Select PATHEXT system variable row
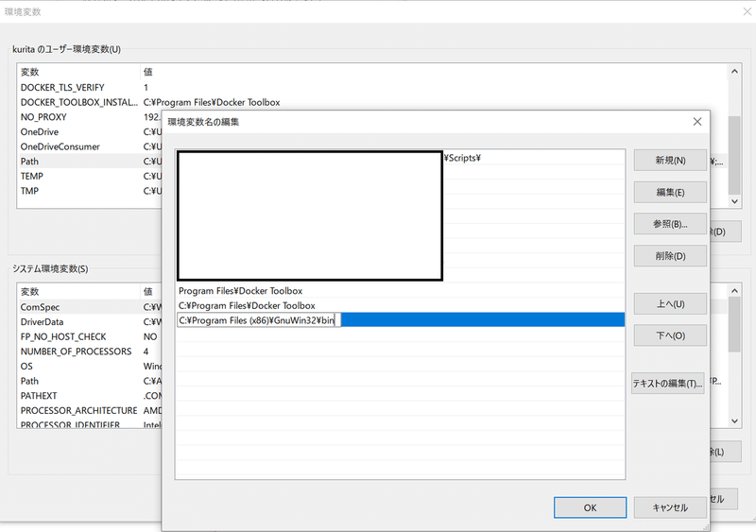This screenshot has width=756, height=532. point(91,396)
